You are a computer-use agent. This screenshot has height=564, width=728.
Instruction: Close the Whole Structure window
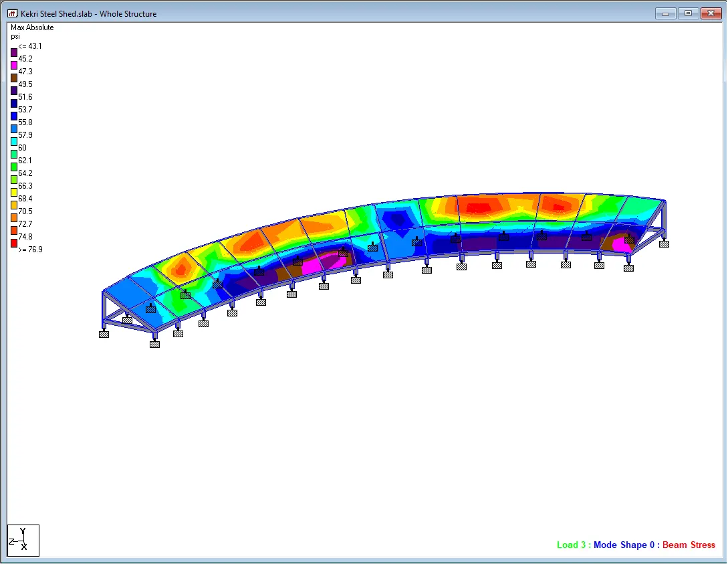[711, 13]
